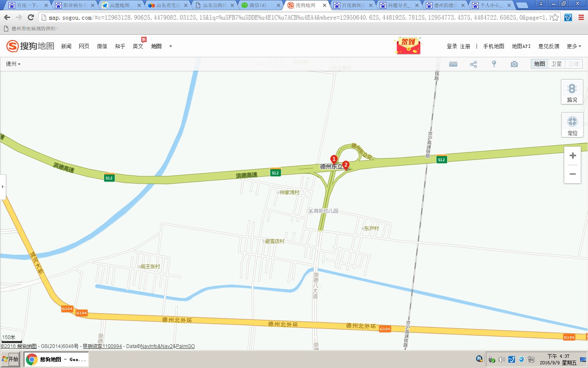Zoom out with the minus button
The image size is (588, 368).
click(x=572, y=174)
